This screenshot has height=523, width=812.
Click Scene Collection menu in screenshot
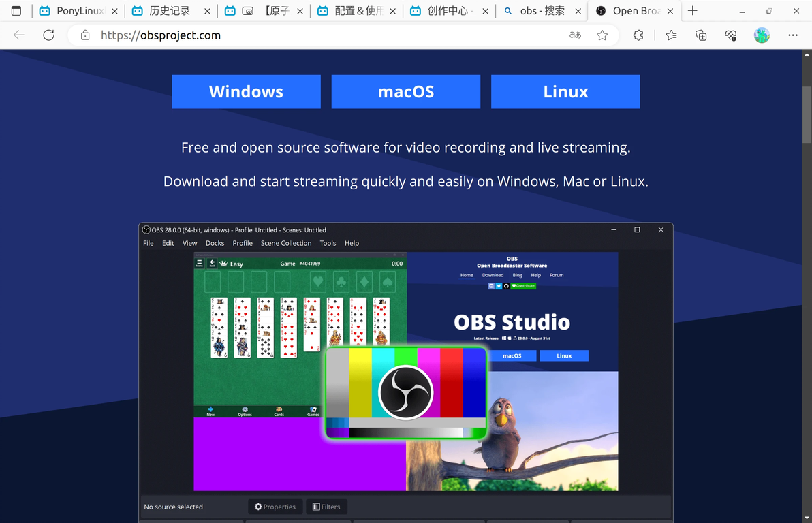click(x=286, y=243)
